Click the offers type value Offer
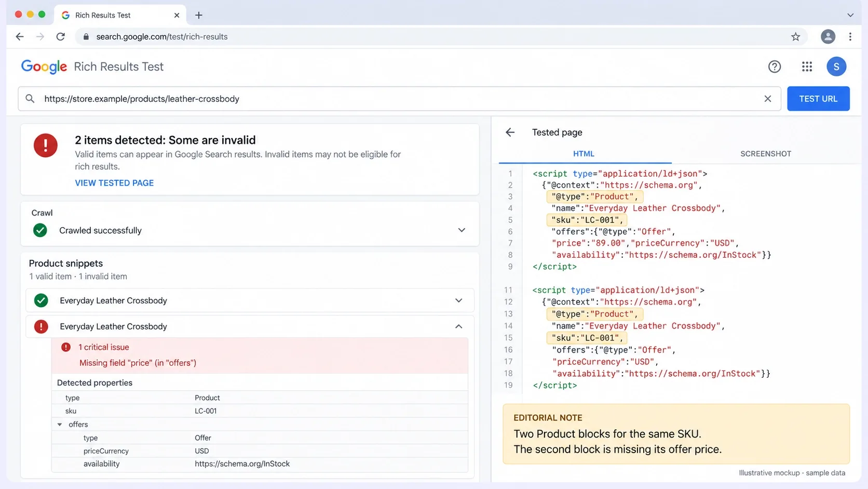This screenshot has height=489, width=868. click(x=203, y=438)
